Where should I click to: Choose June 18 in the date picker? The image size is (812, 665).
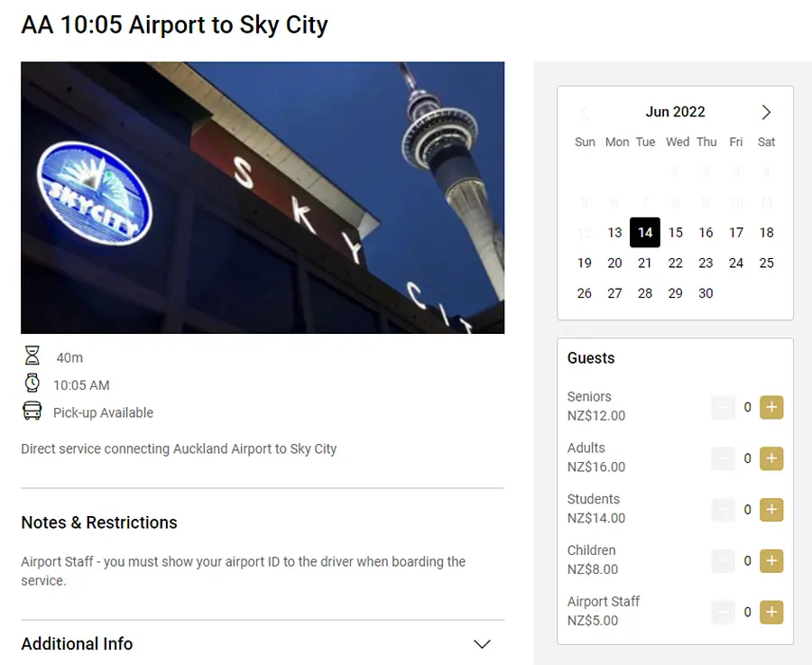[x=766, y=233]
